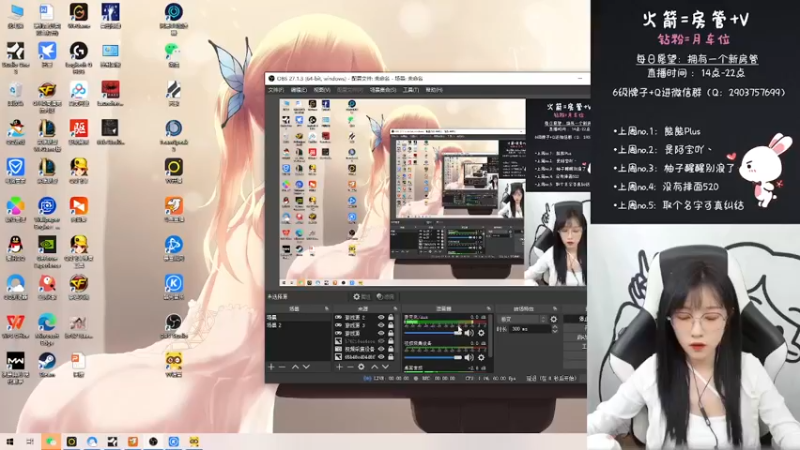Move scene up in scenes list

click(x=295, y=367)
